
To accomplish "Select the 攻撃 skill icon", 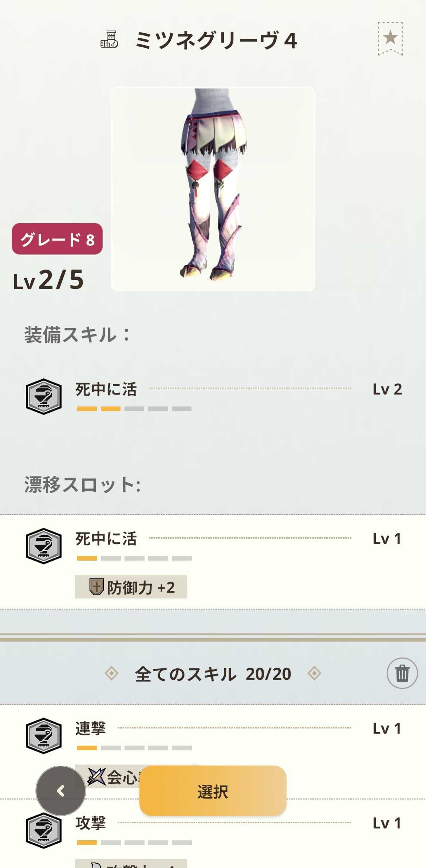I will point(44,830).
